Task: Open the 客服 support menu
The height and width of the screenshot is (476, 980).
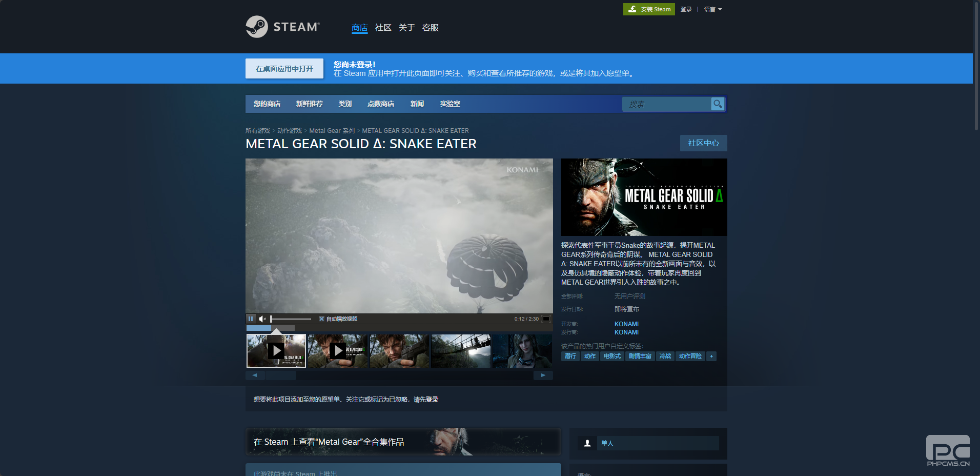Action: coord(430,28)
